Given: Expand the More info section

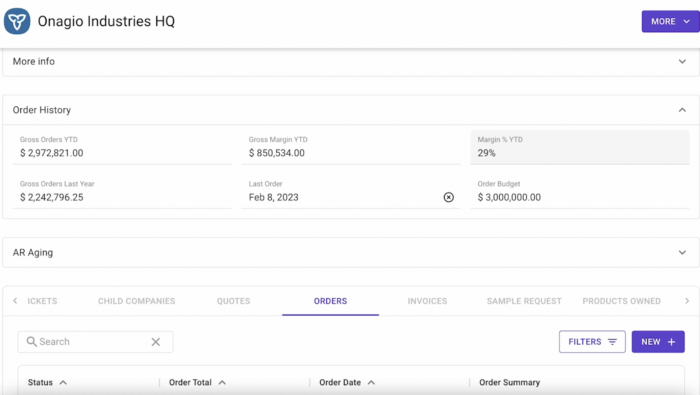Looking at the screenshot, I should (x=350, y=62).
